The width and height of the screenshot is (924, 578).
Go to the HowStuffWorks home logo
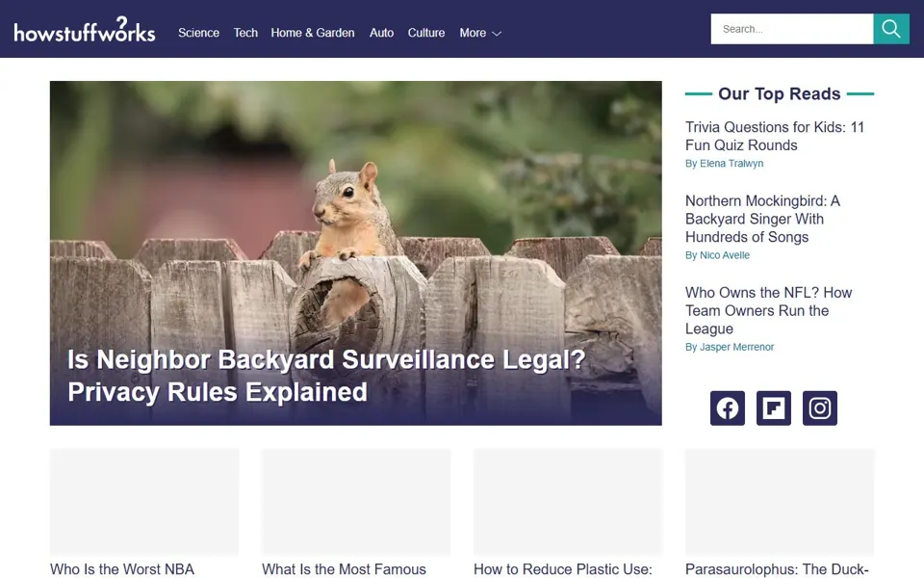[x=85, y=30]
